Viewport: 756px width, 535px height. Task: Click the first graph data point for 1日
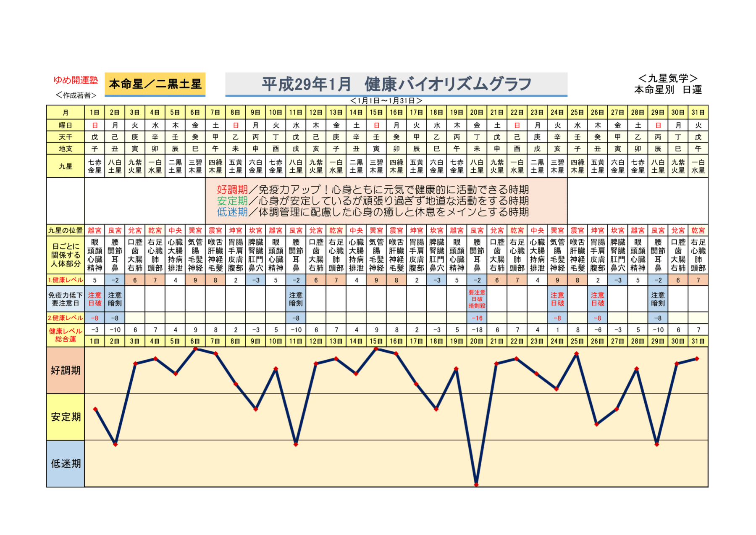pyautogui.click(x=95, y=409)
